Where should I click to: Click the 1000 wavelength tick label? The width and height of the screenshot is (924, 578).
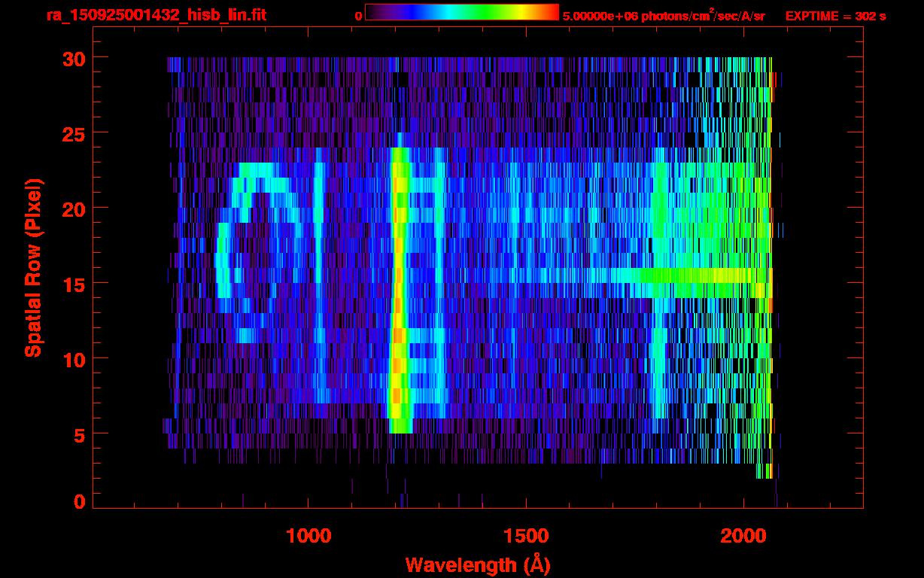tap(309, 535)
